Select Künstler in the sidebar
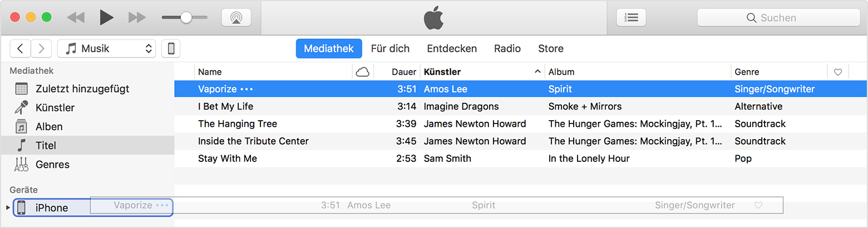The width and height of the screenshot is (868, 228). tap(87, 107)
